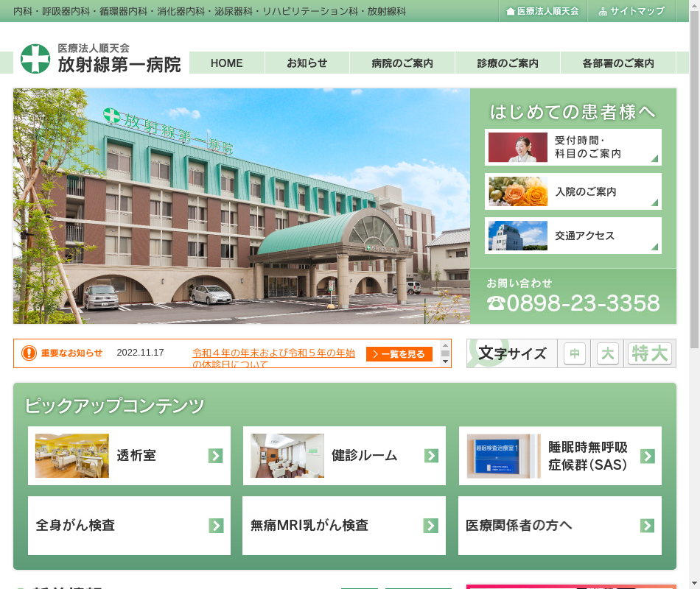Click the green arrow beside 健診ルーム
Screen dimensions: 700x589
(x=431, y=456)
